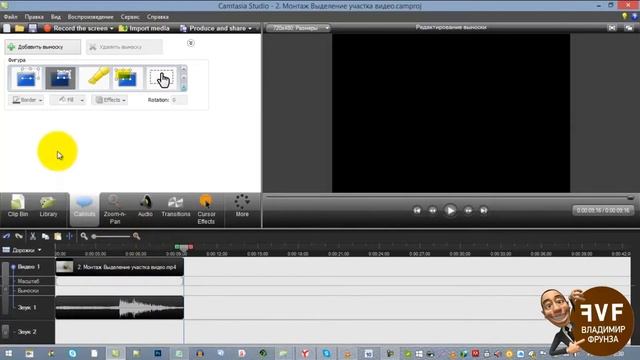
Task: Click the Redo icon in timeline toolbar
Action: [19, 236]
